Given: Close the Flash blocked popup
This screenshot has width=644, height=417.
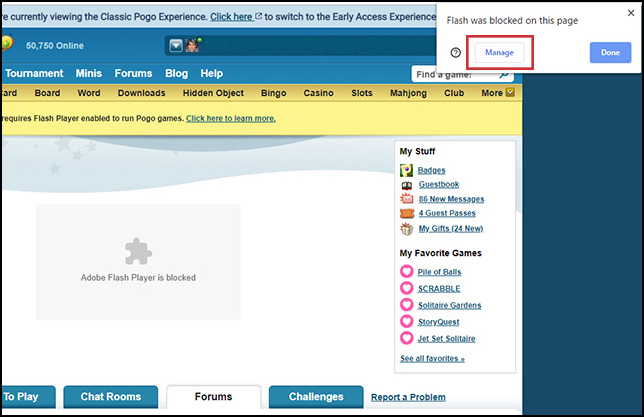Looking at the screenshot, I should [x=631, y=13].
